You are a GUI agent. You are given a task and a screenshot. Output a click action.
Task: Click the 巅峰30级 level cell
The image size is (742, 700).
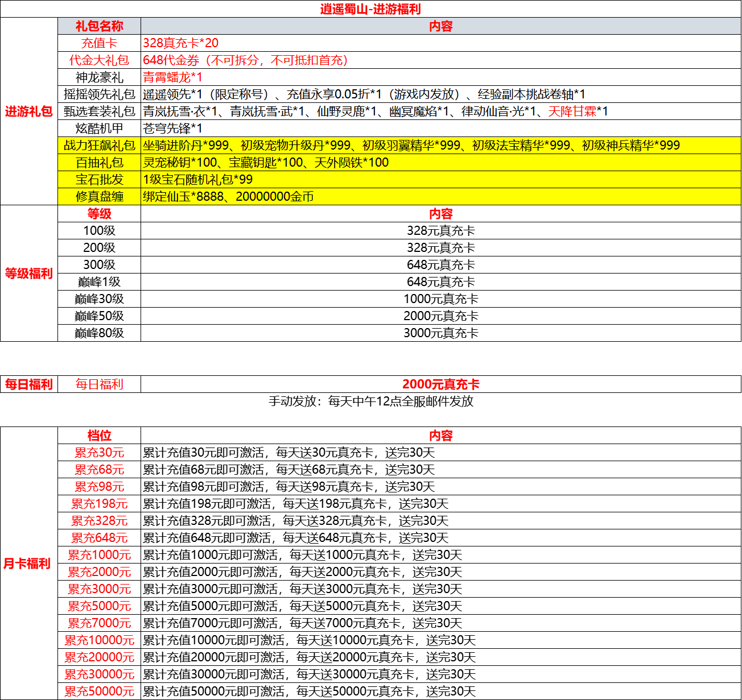(99, 299)
